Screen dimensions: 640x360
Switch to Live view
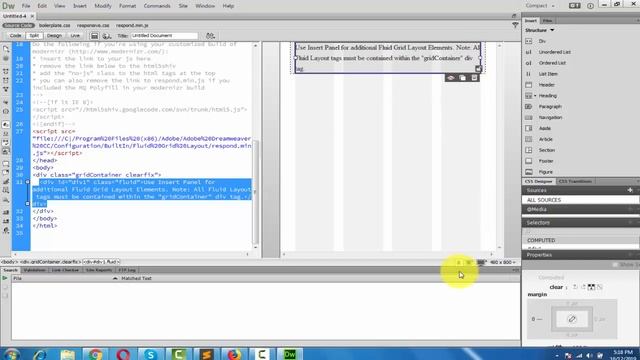tap(76, 36)
